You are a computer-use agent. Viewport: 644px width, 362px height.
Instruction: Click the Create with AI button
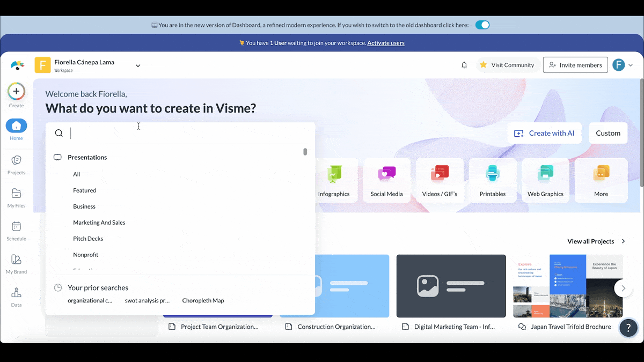(x=545, y=133)
